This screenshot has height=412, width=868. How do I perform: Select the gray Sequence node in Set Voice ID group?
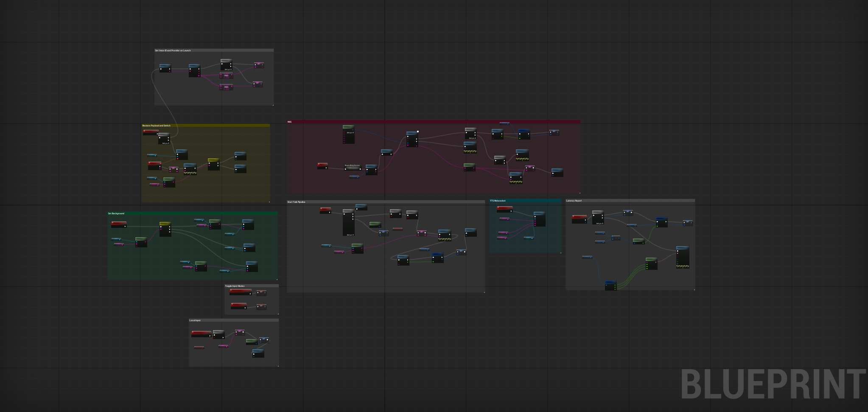[x=226, y=64]
